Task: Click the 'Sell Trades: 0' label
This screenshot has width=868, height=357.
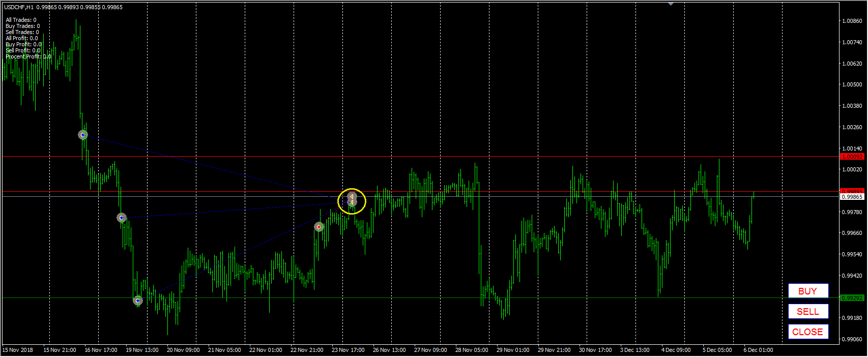Action: (x=22, y=32)
